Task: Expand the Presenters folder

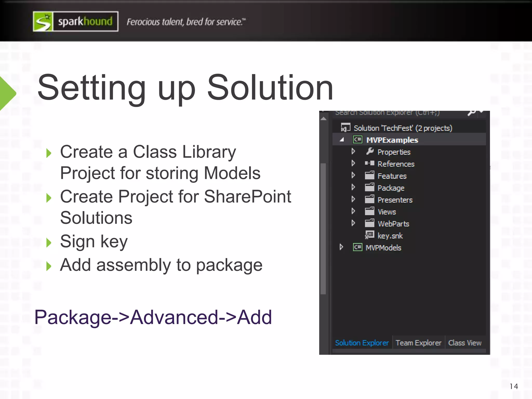Action: pyautogui.click(x=353, y=199)
